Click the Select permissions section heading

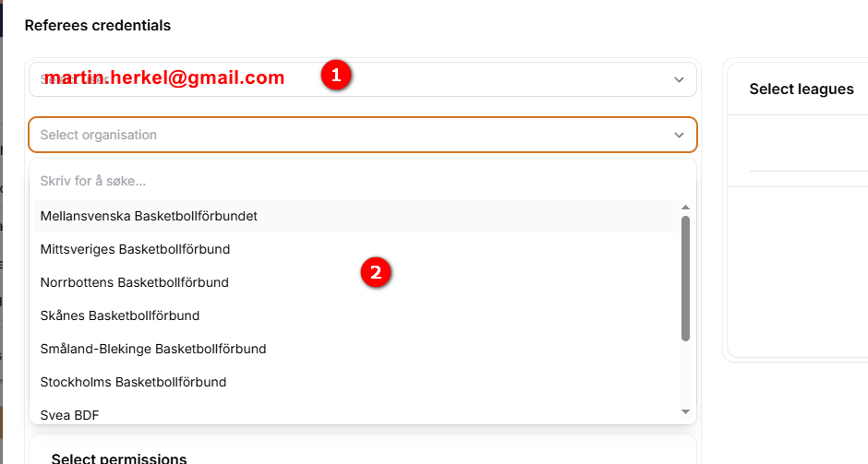coord(119,458)
